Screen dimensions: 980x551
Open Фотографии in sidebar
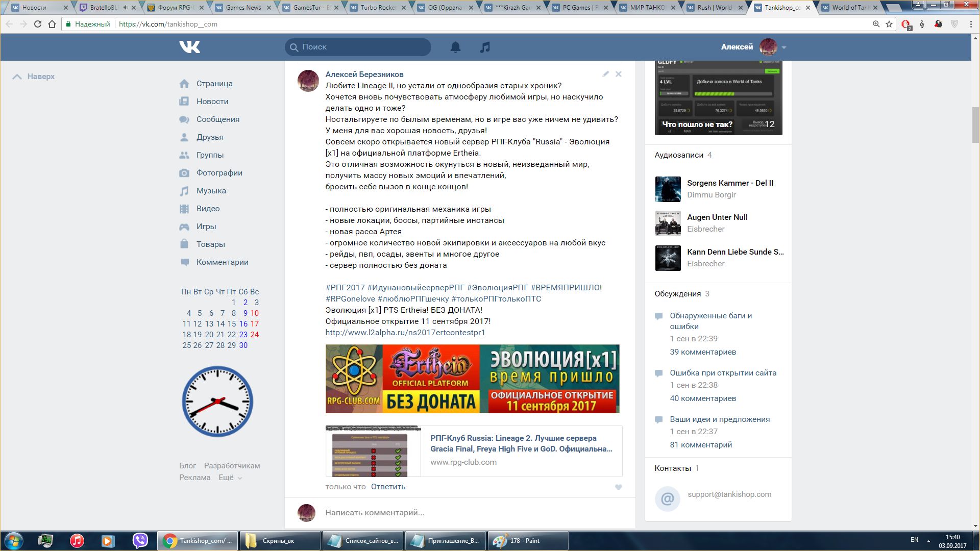click(219, 173)
